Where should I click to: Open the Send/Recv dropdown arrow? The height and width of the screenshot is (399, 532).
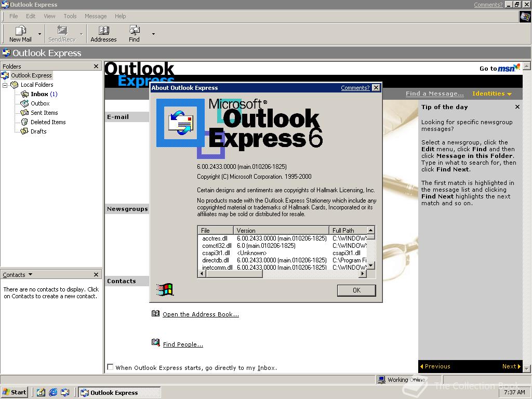(81, 34)
